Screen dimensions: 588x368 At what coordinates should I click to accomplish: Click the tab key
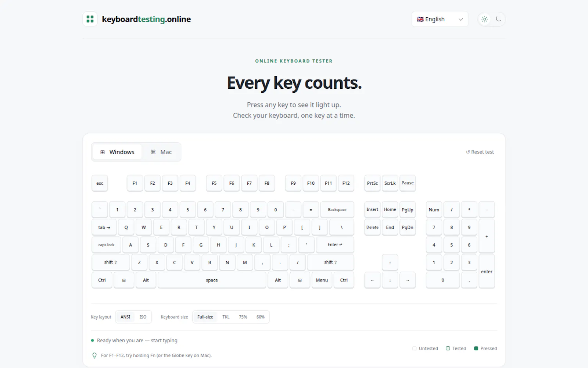point(104,227)
